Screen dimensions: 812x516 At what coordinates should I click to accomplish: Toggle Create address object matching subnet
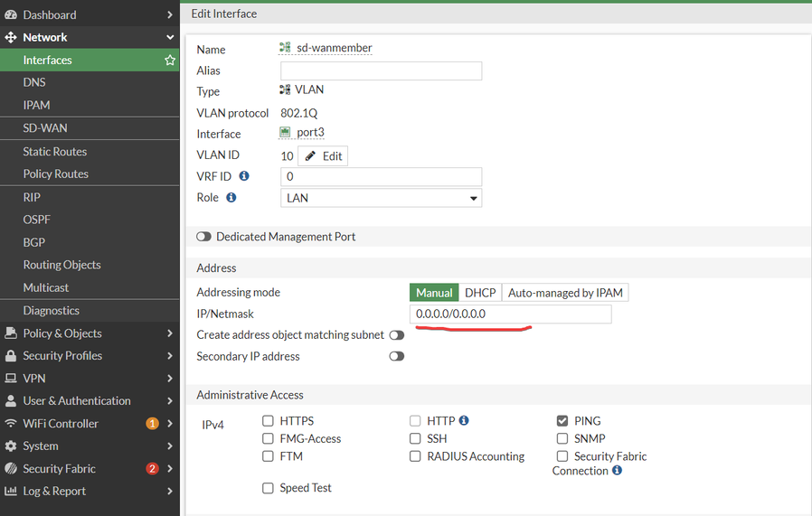(396, 335)
